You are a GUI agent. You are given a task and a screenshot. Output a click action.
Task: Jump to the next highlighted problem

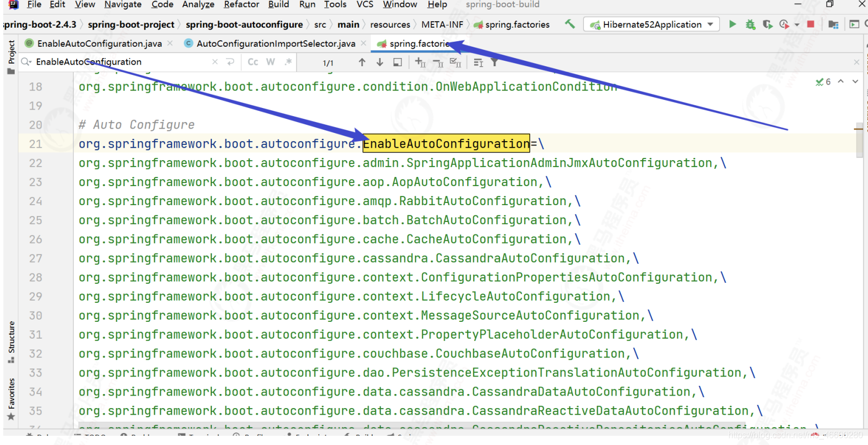pos(855,81)
